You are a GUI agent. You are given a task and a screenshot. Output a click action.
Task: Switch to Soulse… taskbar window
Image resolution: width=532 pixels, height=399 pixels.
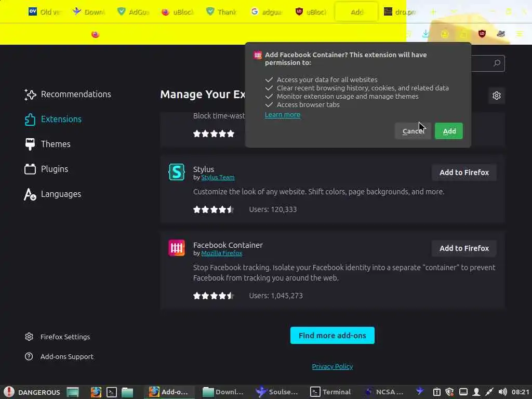point(276,392)
